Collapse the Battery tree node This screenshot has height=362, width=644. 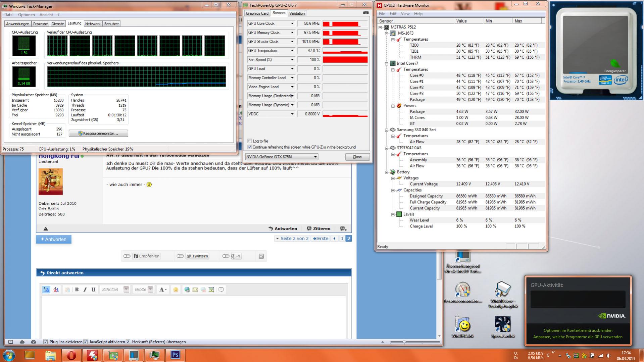387,172
